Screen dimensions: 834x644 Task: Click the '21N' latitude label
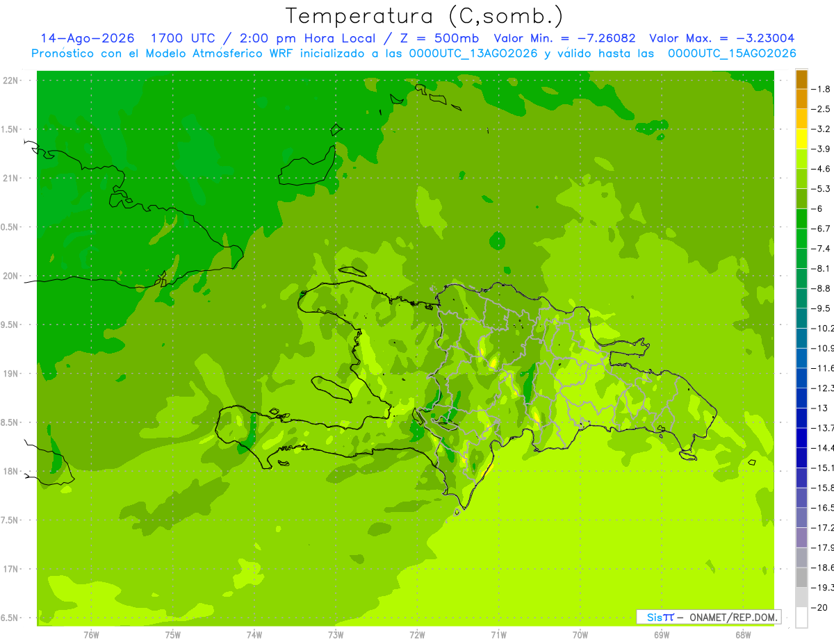coord(12,179)
